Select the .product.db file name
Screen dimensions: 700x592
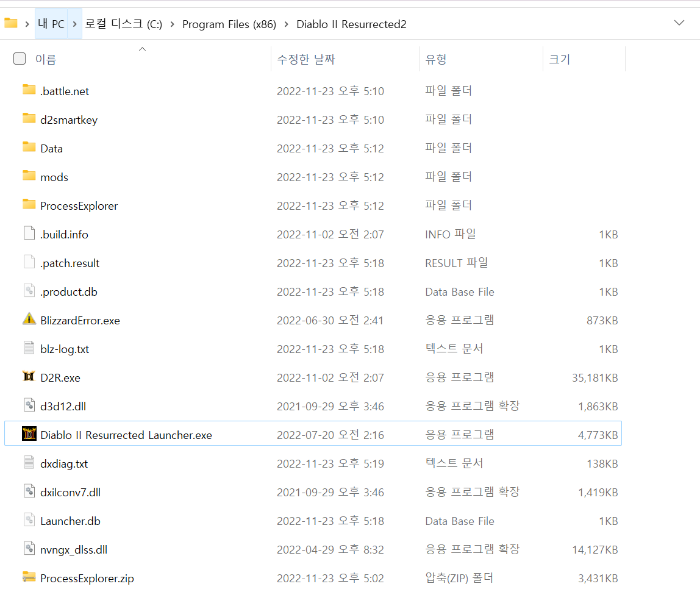click(x=69, y=291)
